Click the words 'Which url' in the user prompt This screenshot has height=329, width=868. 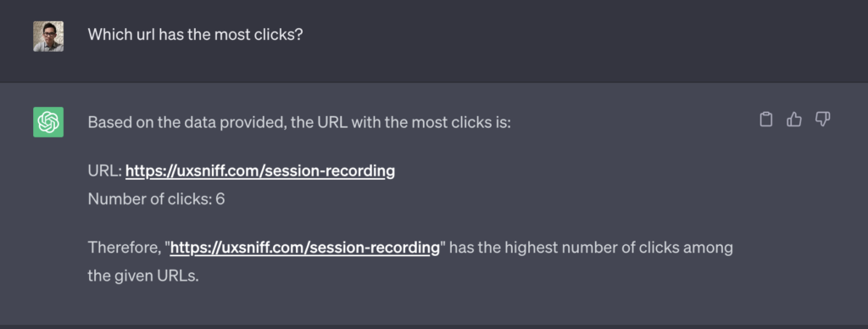coord(121,34)
